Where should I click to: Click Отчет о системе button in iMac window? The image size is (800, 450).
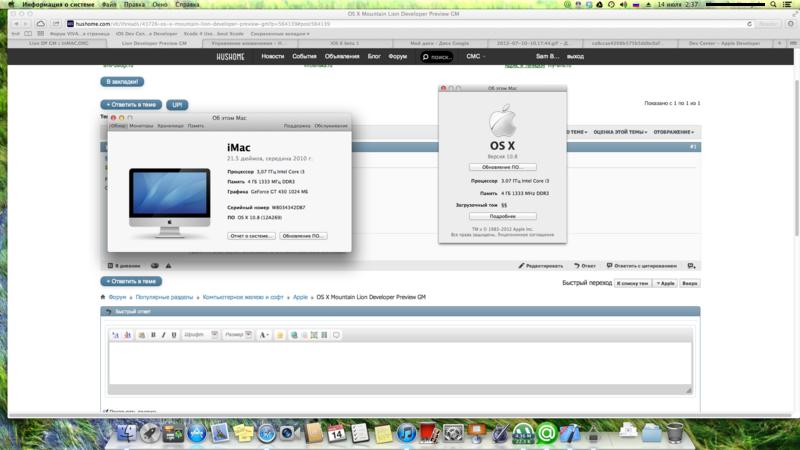(251, 236)
